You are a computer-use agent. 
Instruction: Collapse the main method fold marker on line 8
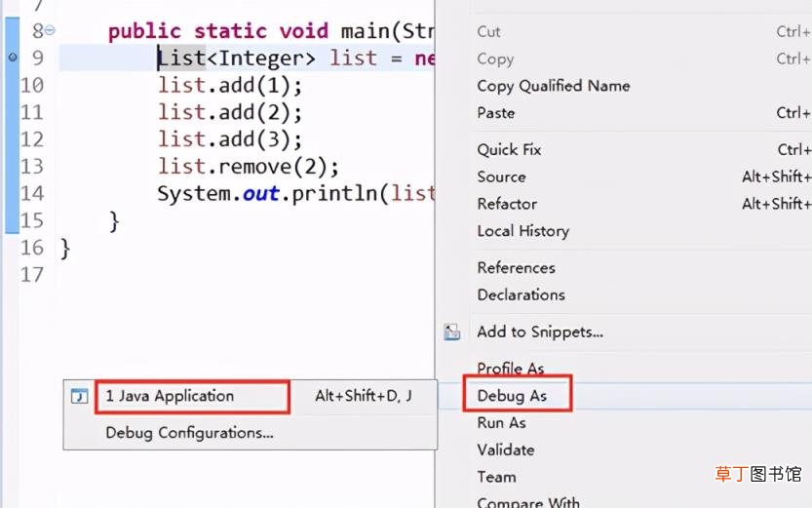51,30
